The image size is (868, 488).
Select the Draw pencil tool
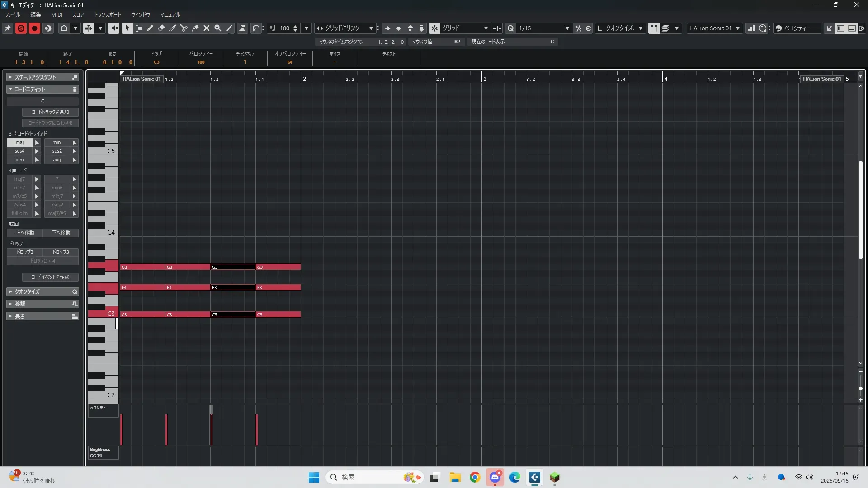click(150, 28)
